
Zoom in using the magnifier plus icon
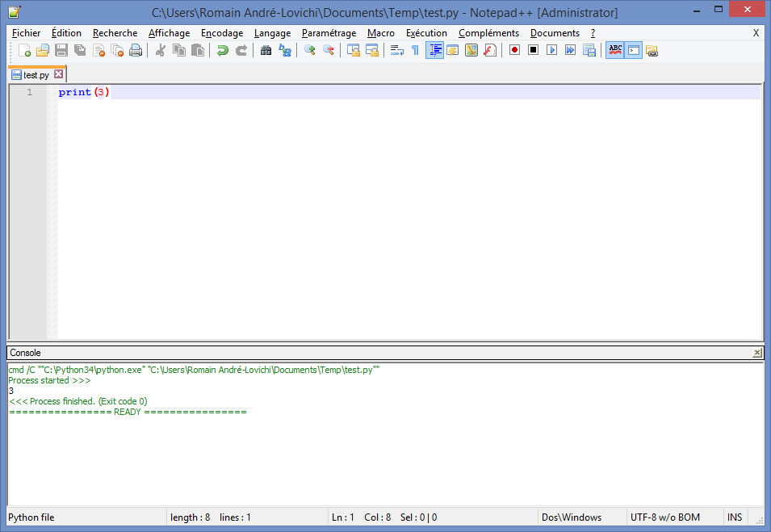point(309,50)
